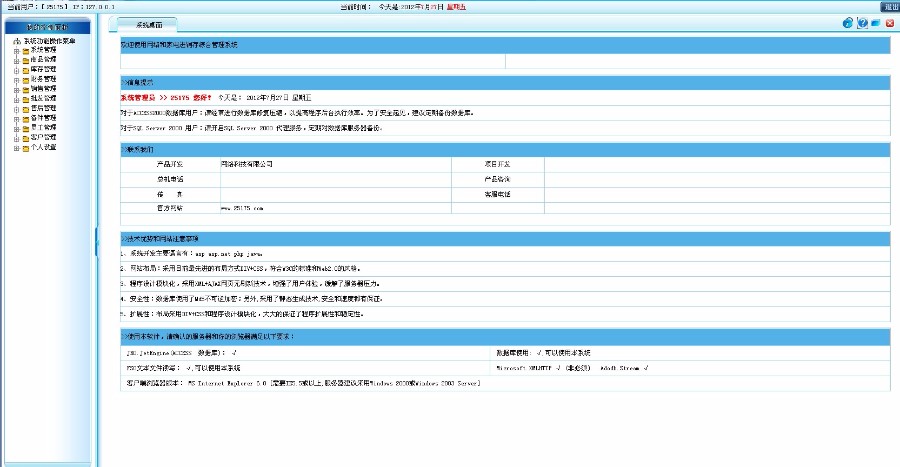Click the blue window icon beside help
Image resolution: width=900 pixels, height=467 pixels.
tap(876, 23)
